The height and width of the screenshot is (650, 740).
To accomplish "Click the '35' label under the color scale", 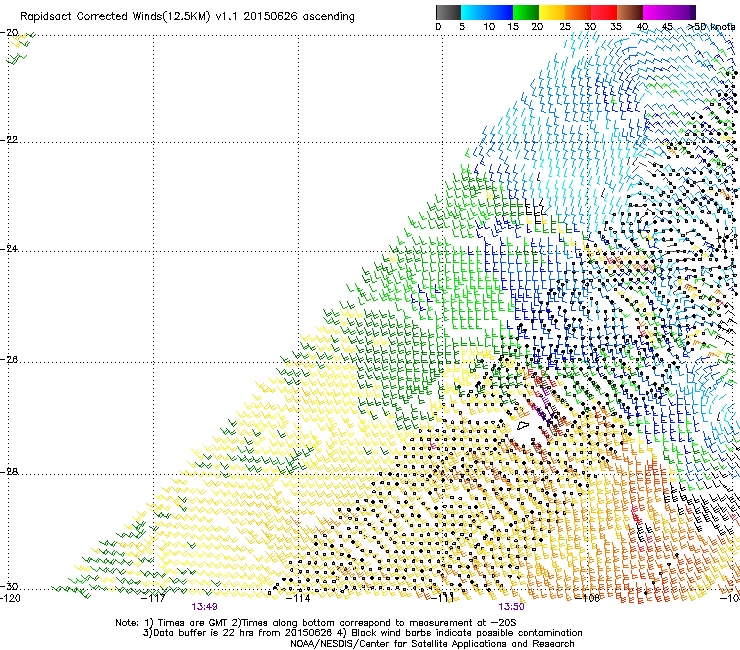I will coord(616,27).
